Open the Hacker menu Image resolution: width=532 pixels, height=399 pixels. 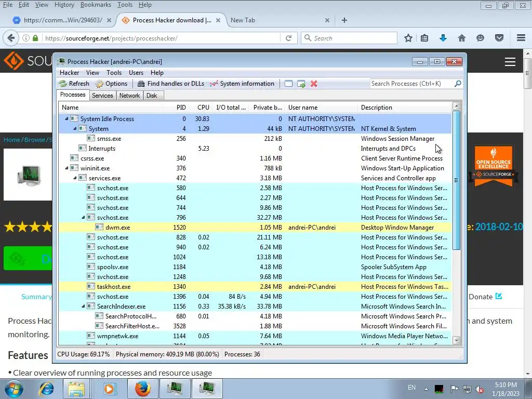(69, 73)
